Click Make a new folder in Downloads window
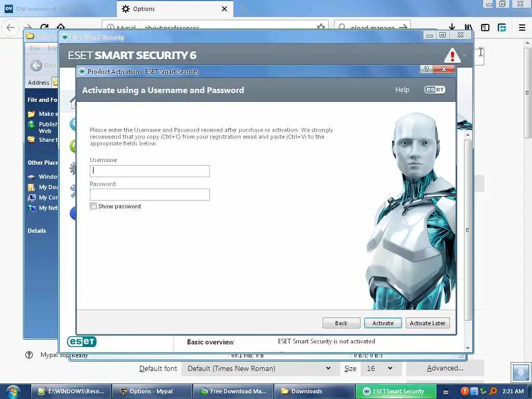Screen dimensions: 532x399 coord(43,114)
